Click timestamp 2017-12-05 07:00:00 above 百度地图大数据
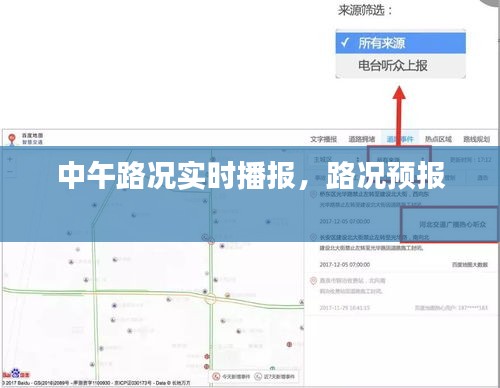This screenshot has height=388, width=500. click(x=345, y=264)
